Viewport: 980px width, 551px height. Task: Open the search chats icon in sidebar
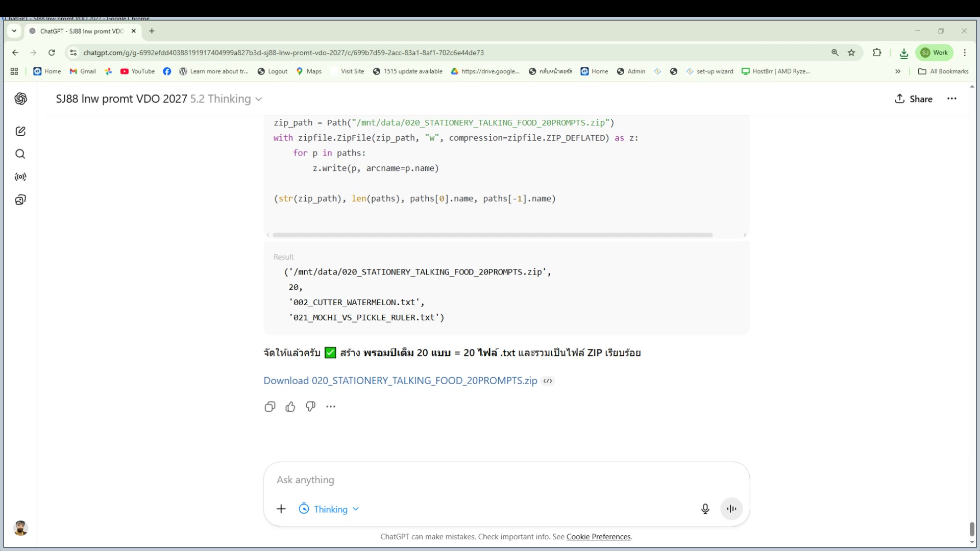(x=20, y=154)
